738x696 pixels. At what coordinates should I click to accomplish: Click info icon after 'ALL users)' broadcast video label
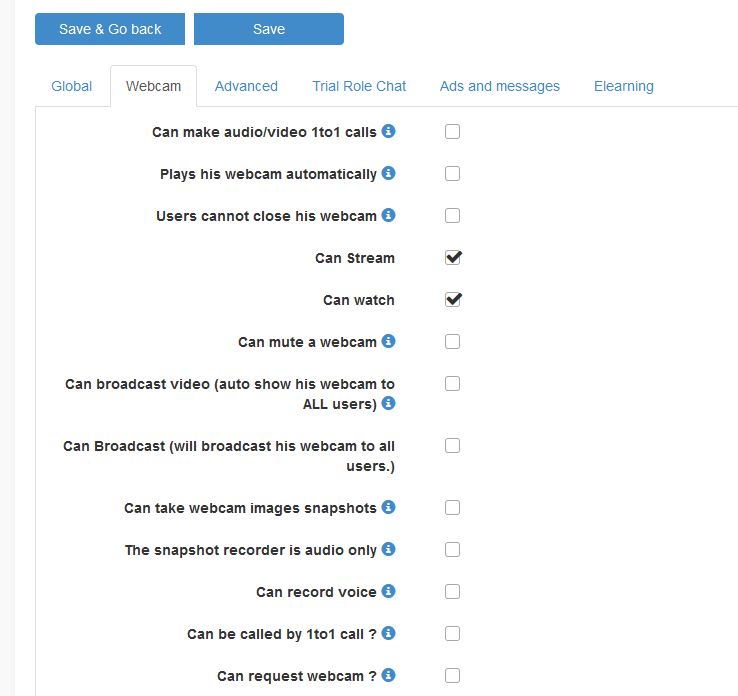pyautogui.click(x=389, y=403)
